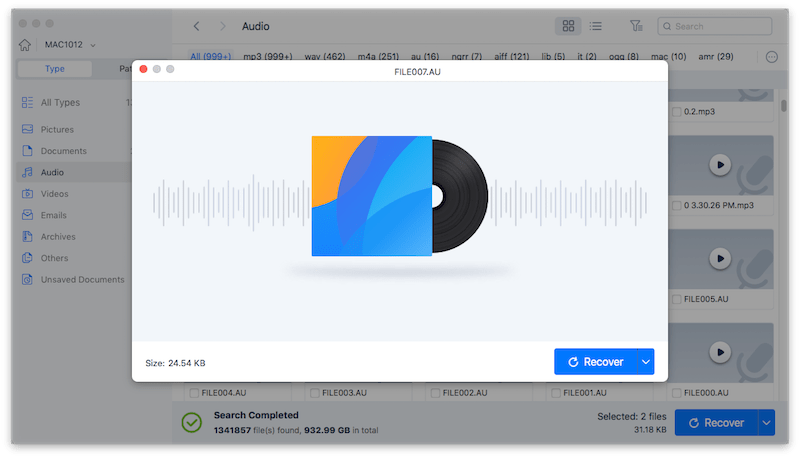Play the FILE000.AU audio
The height and width of the screenshot is (458, 800).
pyautogui.click(x=720, y=352)
